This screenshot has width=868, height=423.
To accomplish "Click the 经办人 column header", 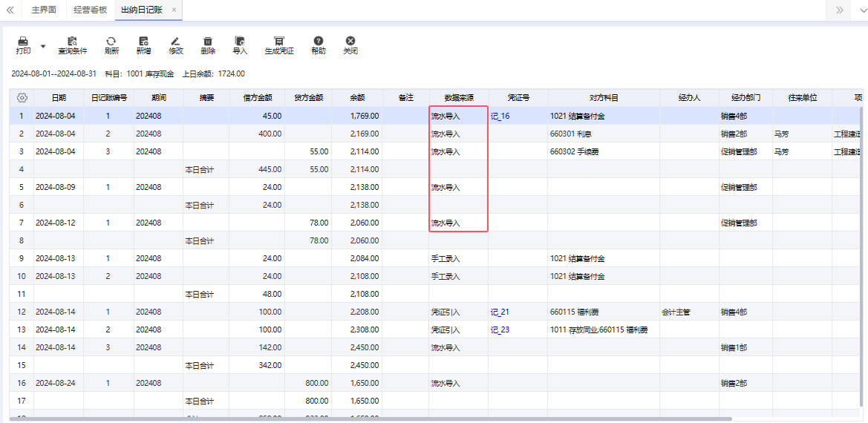I will pos(689,98).
